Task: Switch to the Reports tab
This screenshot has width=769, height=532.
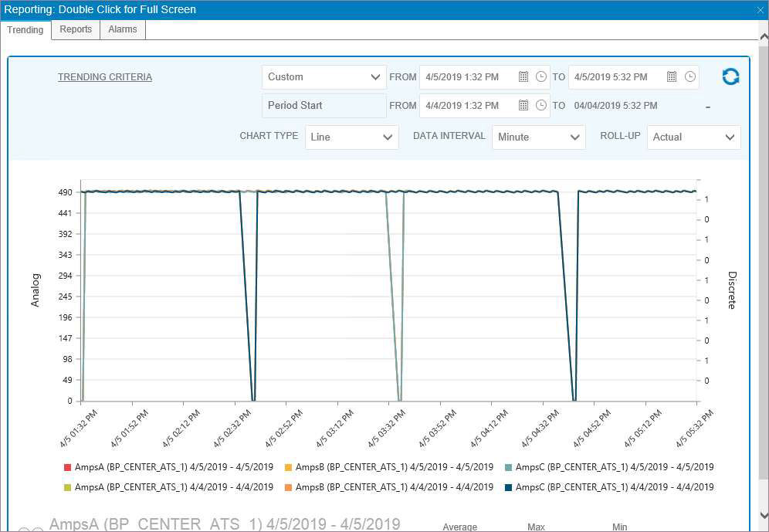Action: point(76,29)
